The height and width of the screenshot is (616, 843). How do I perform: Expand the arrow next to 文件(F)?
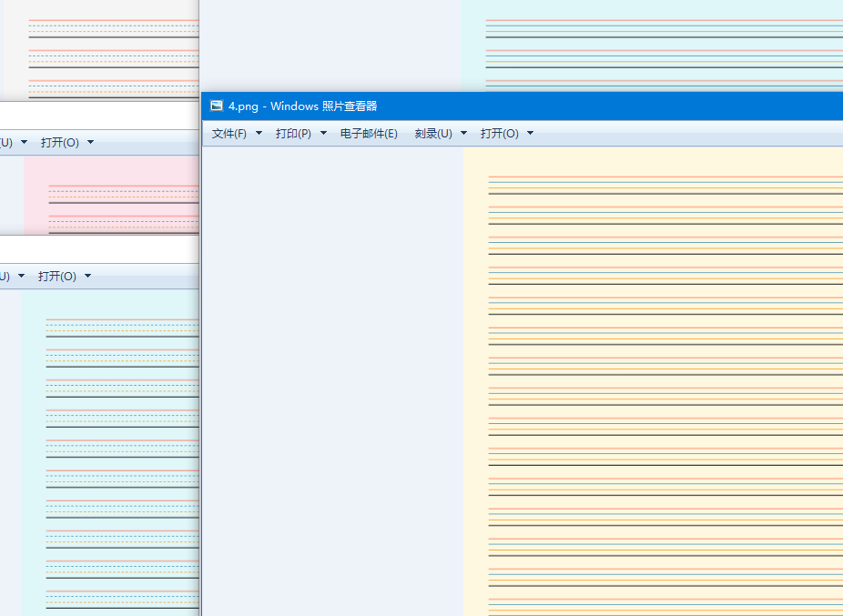click(x=259, y=134)
